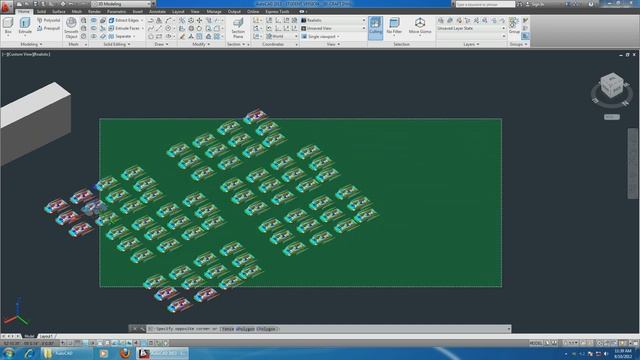Switch to the Layout1 tab
Screen dimensions: 640x360
point(46,336)
